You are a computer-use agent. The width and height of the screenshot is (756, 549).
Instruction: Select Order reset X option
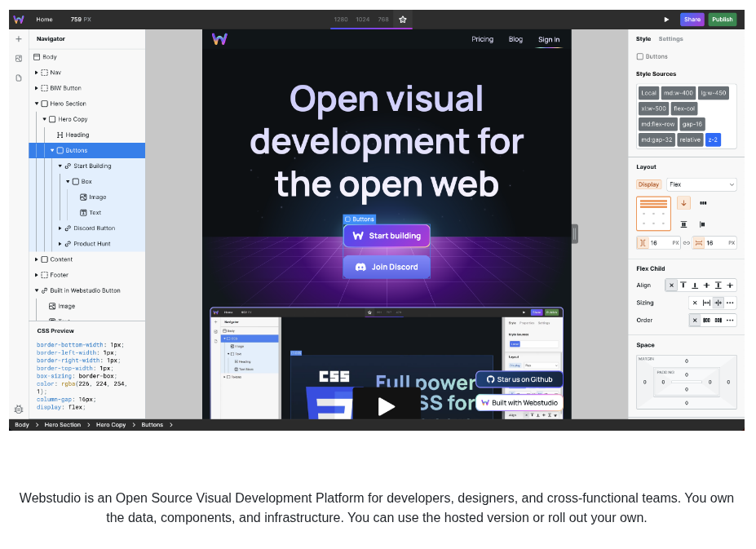[x=695, y=321]
